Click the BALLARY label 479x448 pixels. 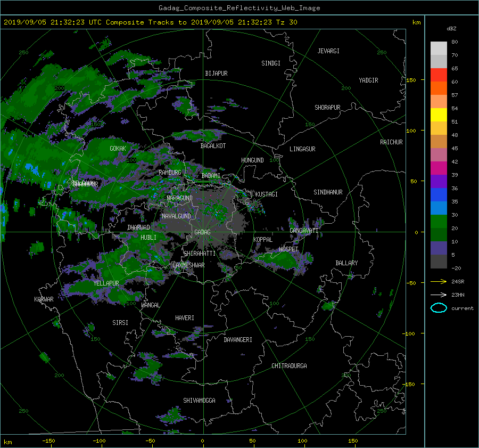tap(346, 263)
